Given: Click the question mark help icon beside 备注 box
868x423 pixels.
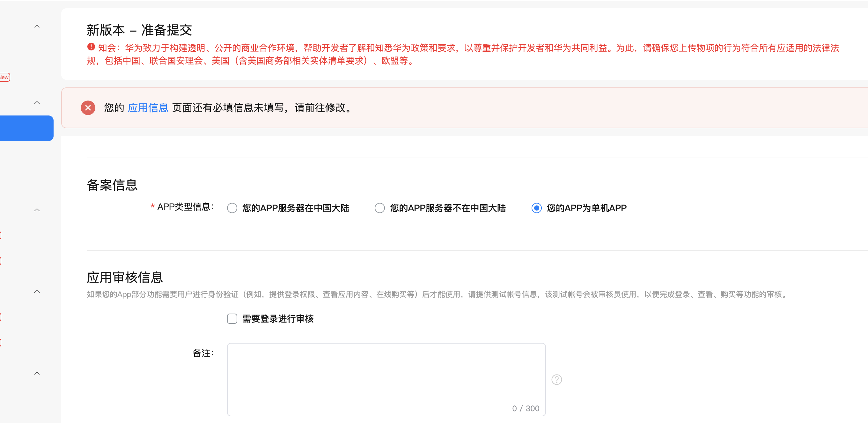Looking at the screenshot, I should tap(556, 380).
